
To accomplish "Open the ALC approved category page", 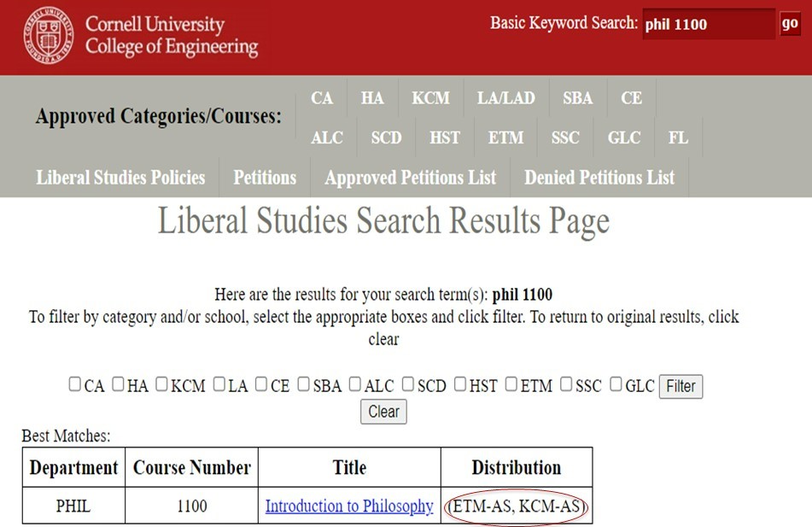I will [327, 138].
